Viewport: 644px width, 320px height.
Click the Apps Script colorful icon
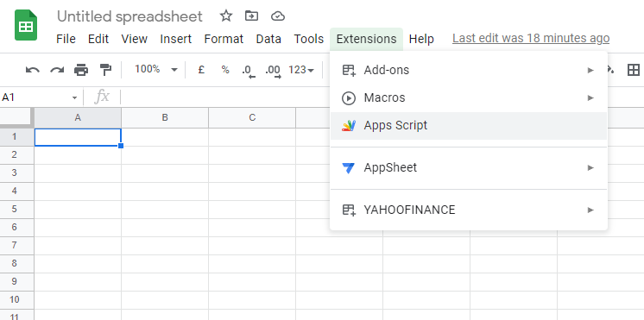pos(348,126)
